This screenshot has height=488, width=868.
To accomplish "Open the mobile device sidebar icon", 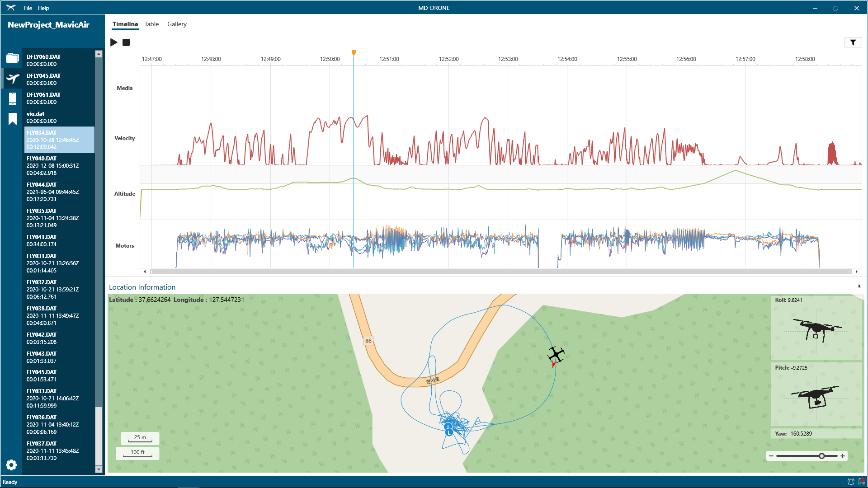I will 12,98.
